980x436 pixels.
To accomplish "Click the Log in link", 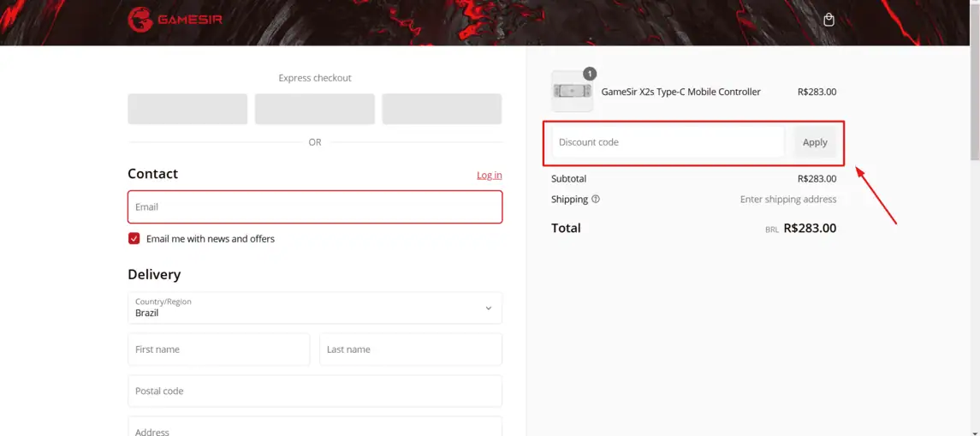I will (490, 175).
